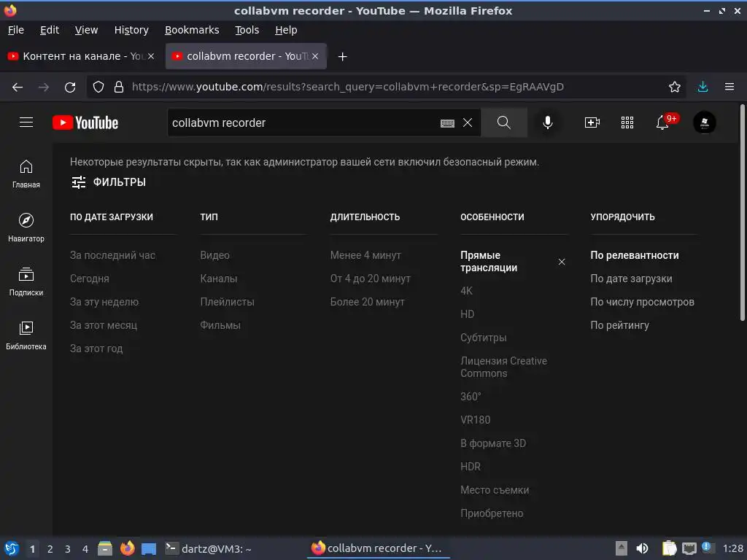Enable the 4K feature filter
The width and height of the screenshot is (747, 560).
[x=466, y=291]
